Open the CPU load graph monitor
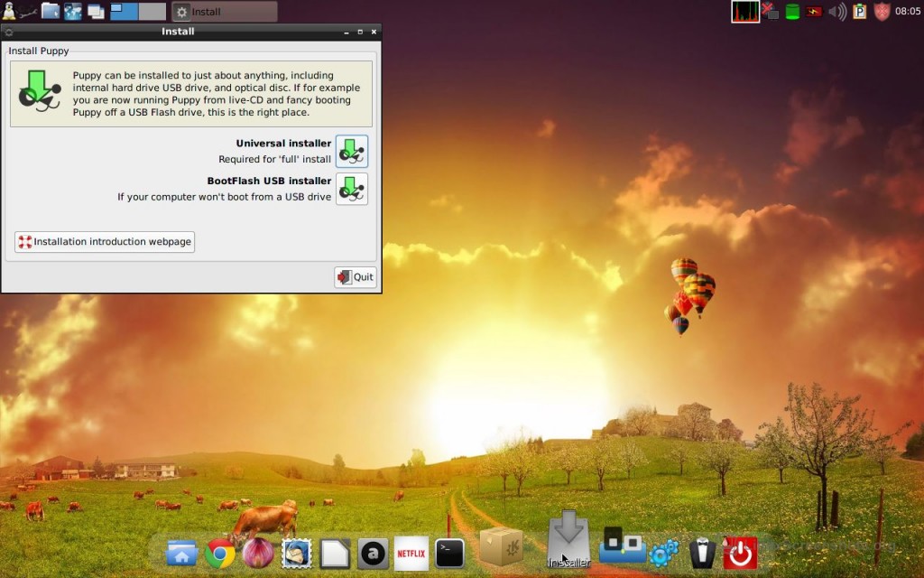Viewport: 924px width, 578px height. tap(745, 12)
